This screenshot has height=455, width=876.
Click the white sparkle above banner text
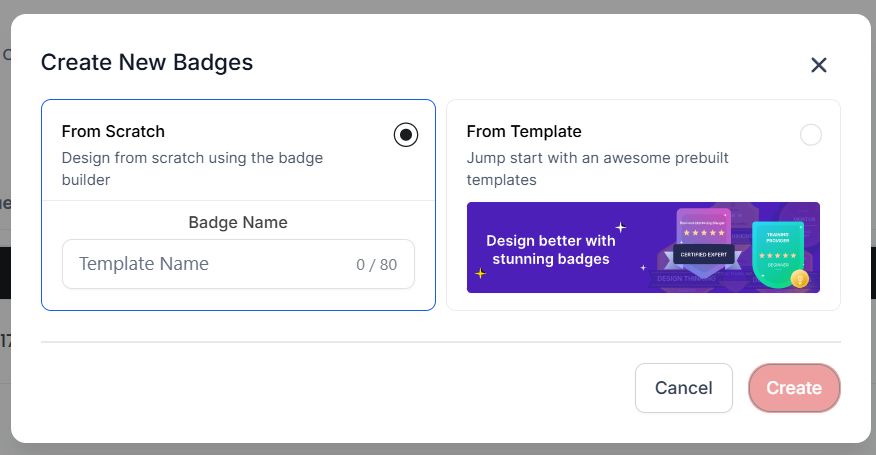coord(620,227)
